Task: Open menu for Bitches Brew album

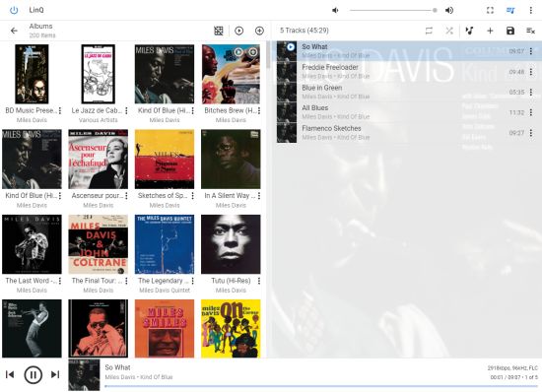Action: click(x=259, y=110)
